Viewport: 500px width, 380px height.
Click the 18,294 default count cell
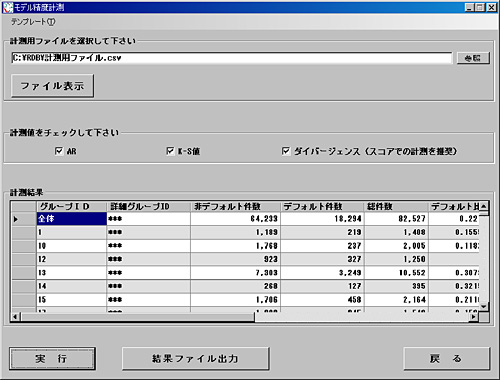[x=322, y=219]
